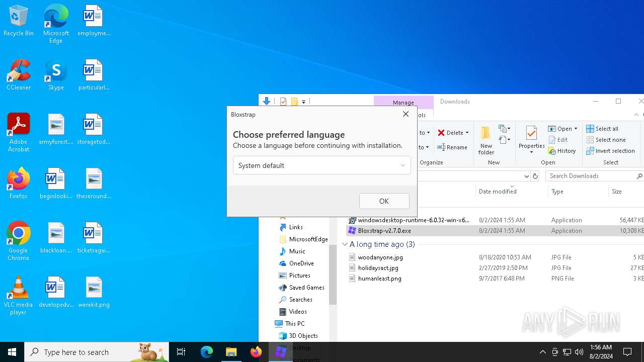Select the VLC media player icon

click(x=19, y=296)
